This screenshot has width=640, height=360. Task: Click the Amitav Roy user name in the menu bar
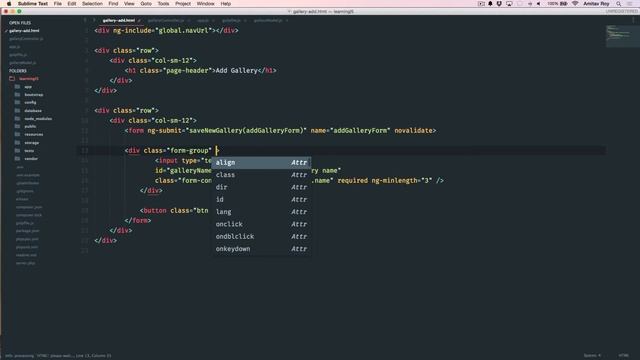point(596,4)
